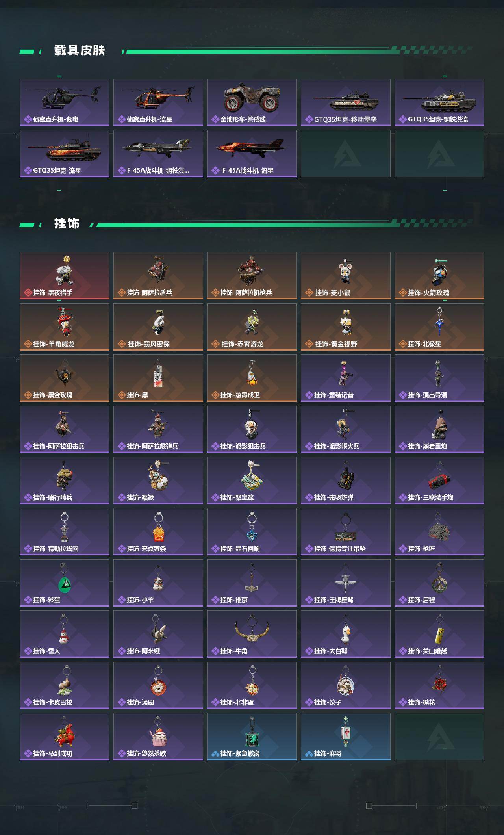Choose the 挂饰-火箭玫瑰 charm
This screenshot has height=835, width=504.
pos(439,276)
